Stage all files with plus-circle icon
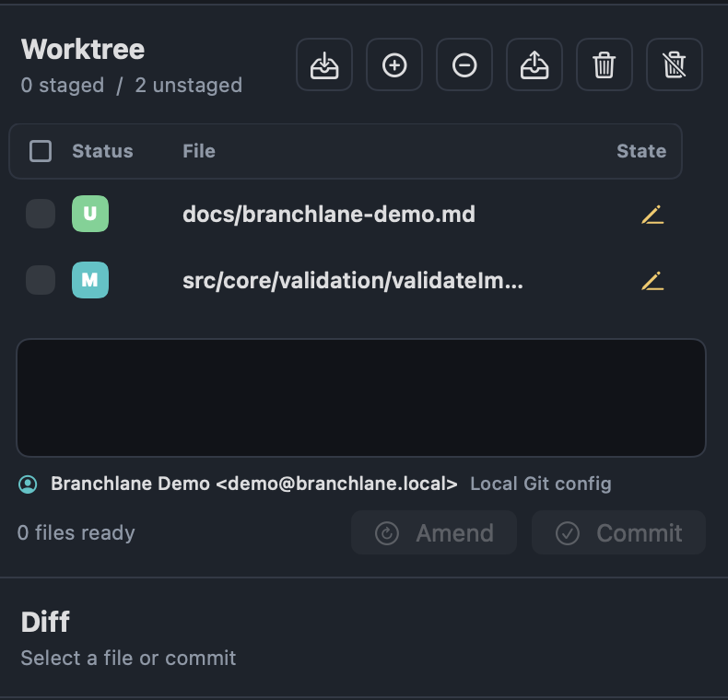This screenshot has height=700, width=728. tap(394, 64)
